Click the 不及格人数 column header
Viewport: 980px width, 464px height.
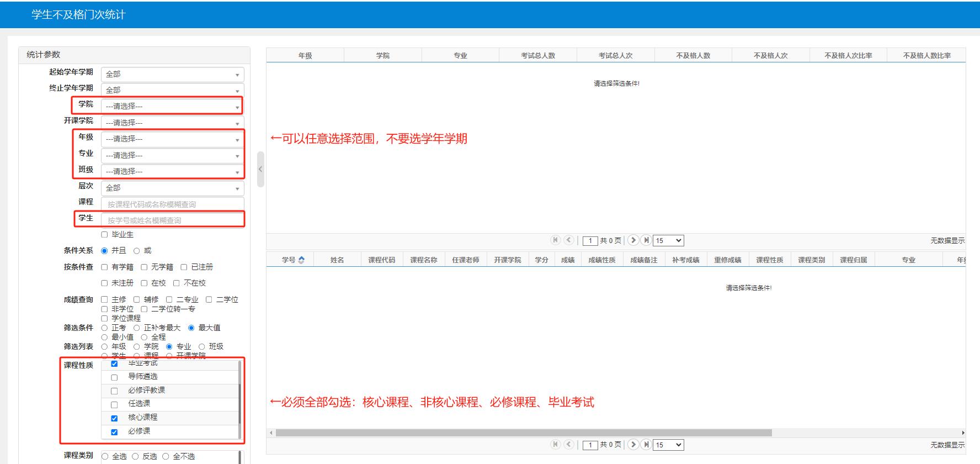pyautogui.click(x=693, y=56)
